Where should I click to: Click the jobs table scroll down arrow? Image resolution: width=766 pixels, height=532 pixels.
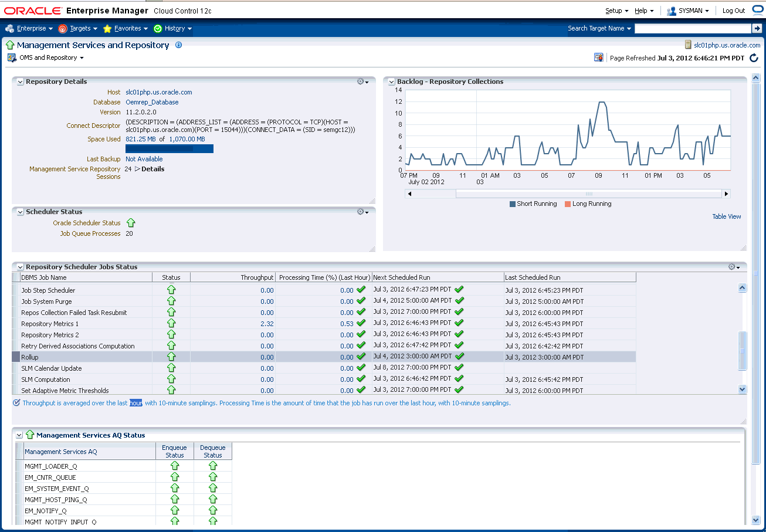[x=742, y=389]
